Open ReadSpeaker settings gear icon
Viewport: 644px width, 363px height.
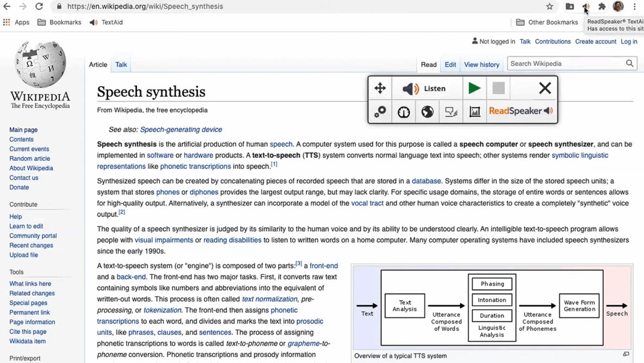(x=380, y=111)
